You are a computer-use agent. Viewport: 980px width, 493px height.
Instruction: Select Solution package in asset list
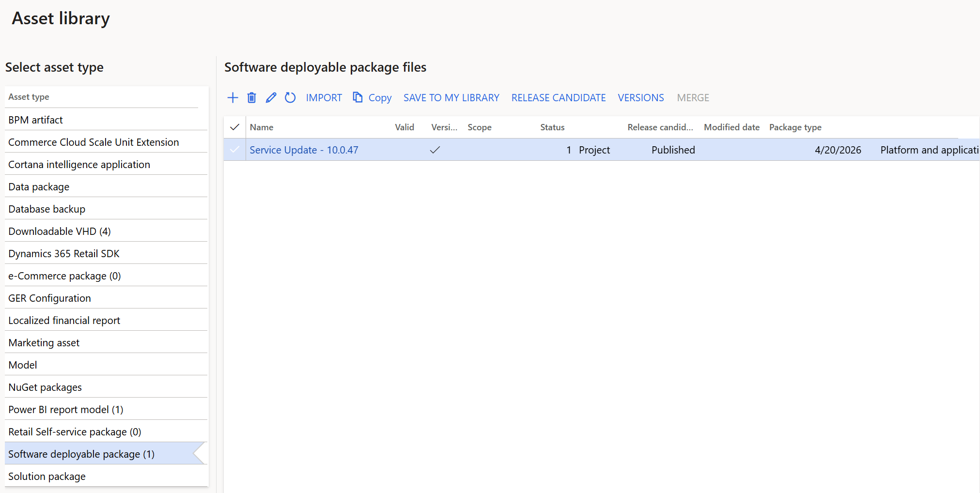pos(47,477)
